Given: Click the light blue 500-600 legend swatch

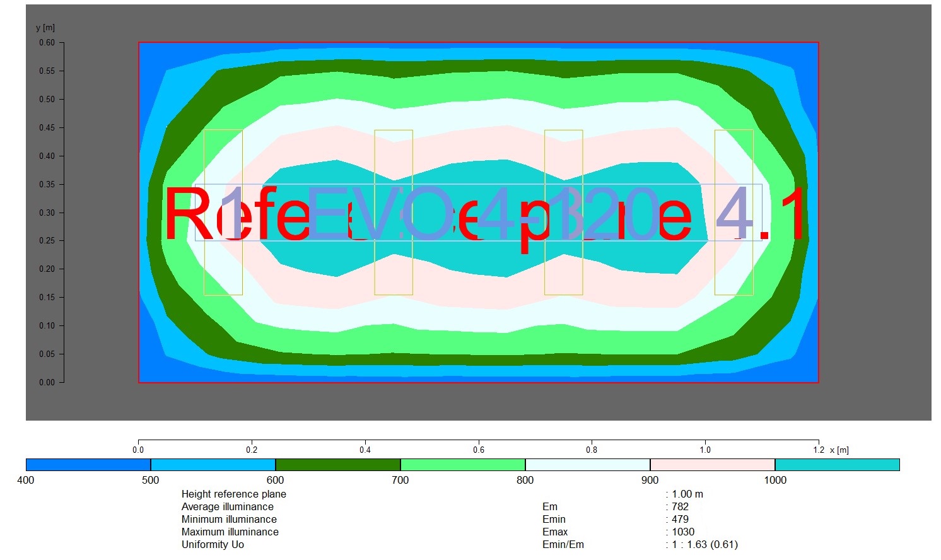Looking at the screenshot, I should pos(213,465).
